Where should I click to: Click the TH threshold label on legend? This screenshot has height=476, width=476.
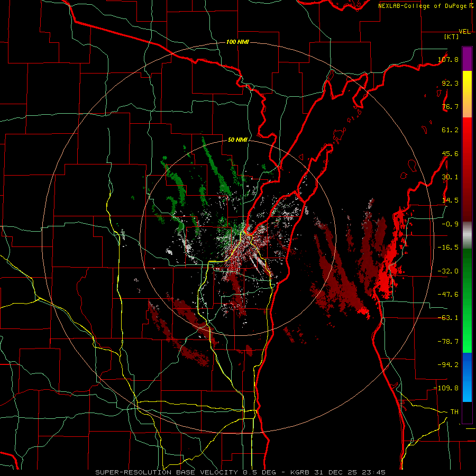454,411
